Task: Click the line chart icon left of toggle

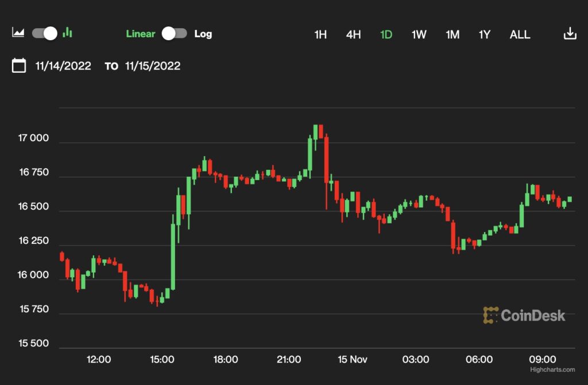Action: (18, 33)
